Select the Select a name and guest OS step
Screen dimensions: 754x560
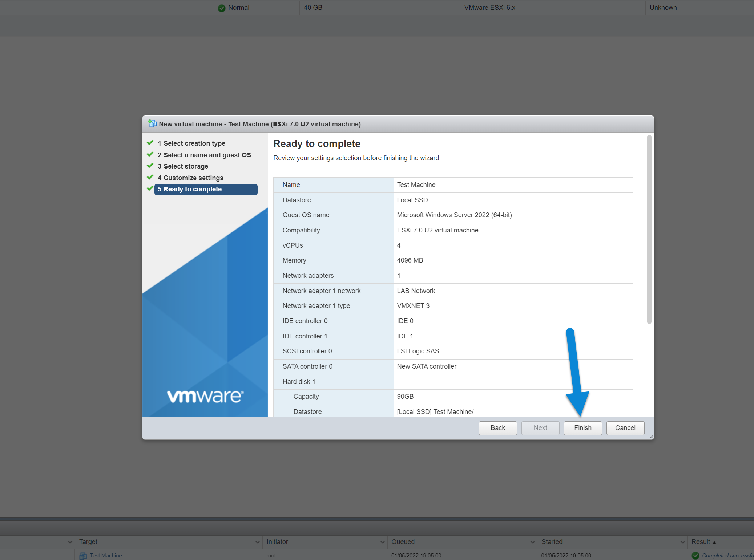pyautogui.click(x=204, y=155)
